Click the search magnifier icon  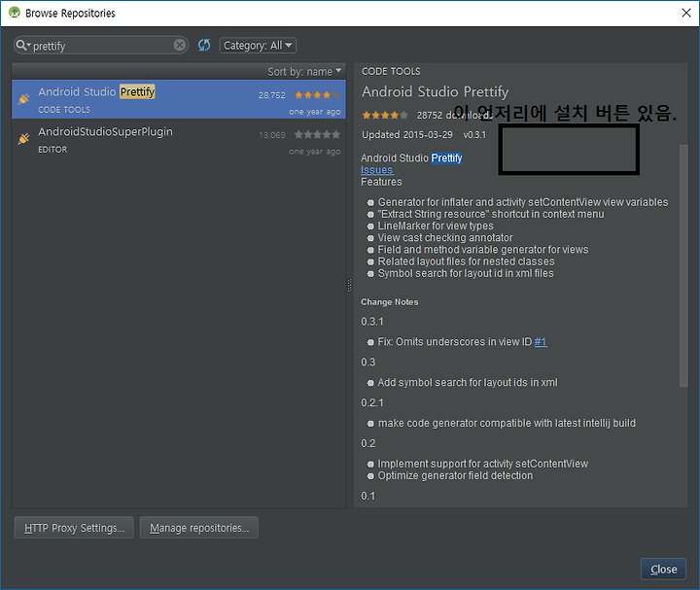click(21, 45)
